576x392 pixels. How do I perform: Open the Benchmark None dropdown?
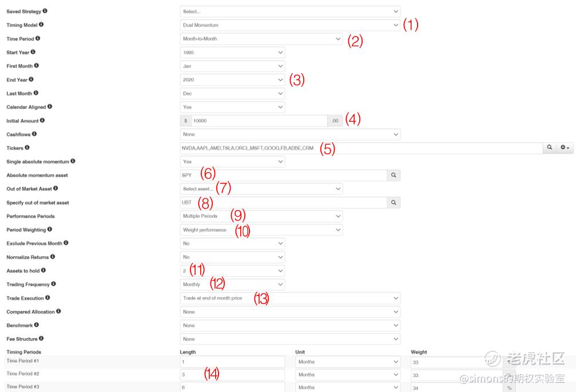[x=290, y=325]
